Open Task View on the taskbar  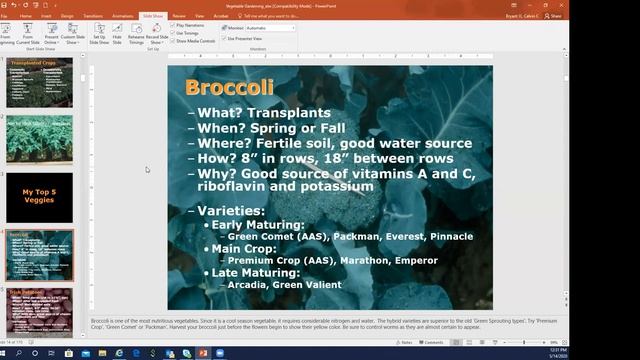tap(51, 353)
